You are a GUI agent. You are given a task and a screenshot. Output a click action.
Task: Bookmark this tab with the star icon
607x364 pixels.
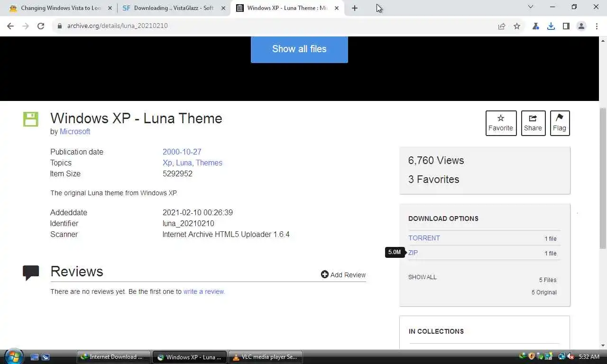[x=517, y=26]
